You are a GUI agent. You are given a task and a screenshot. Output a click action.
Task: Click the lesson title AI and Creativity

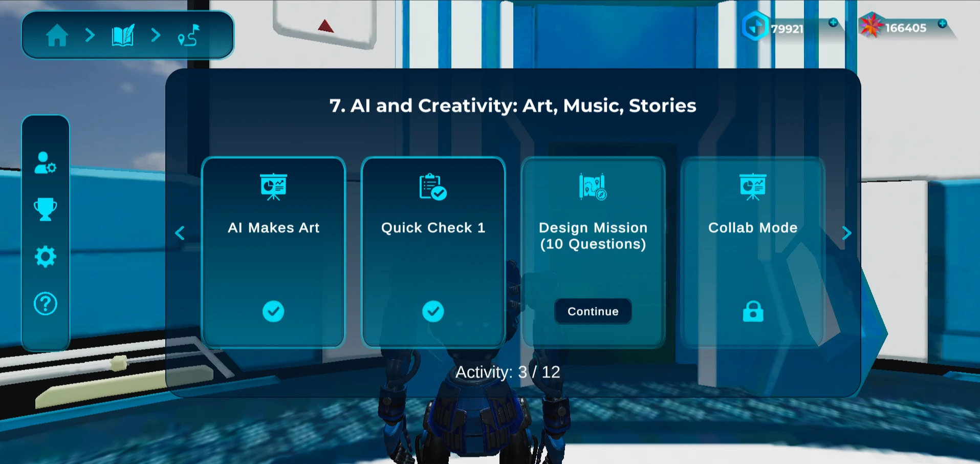coord(513,106)
